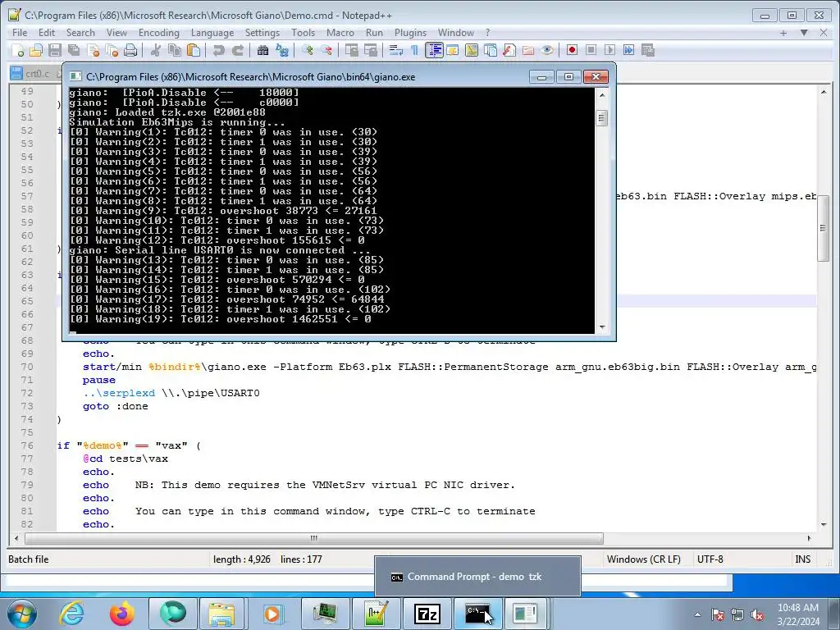The width and height of the screenshot is (840, 630).
Task: Click the Command Prompt - demo tzk preview
Action: point(477,577)
